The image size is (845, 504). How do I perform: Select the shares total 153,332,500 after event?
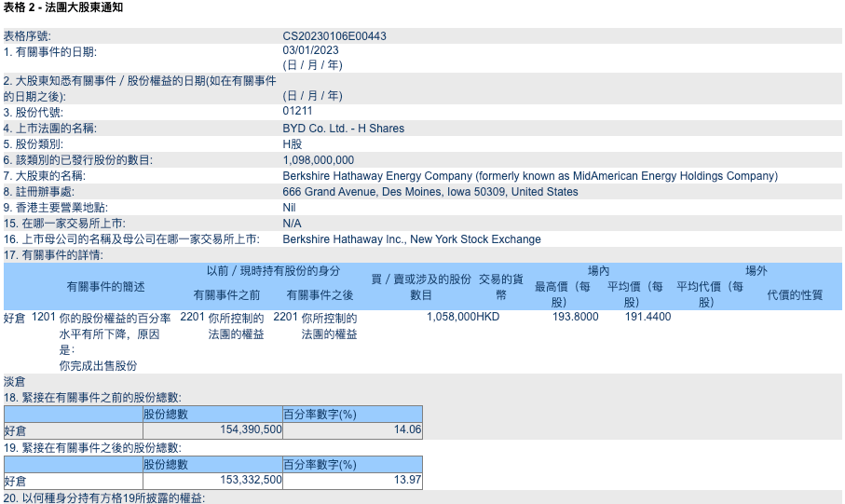pyautogui.click(x=251, y=480)
